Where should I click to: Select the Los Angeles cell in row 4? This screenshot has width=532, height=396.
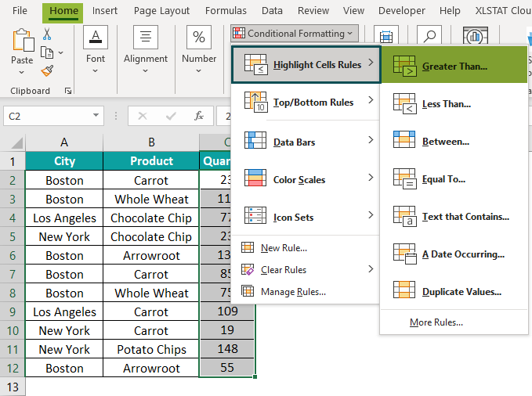(x=64, y=218)
